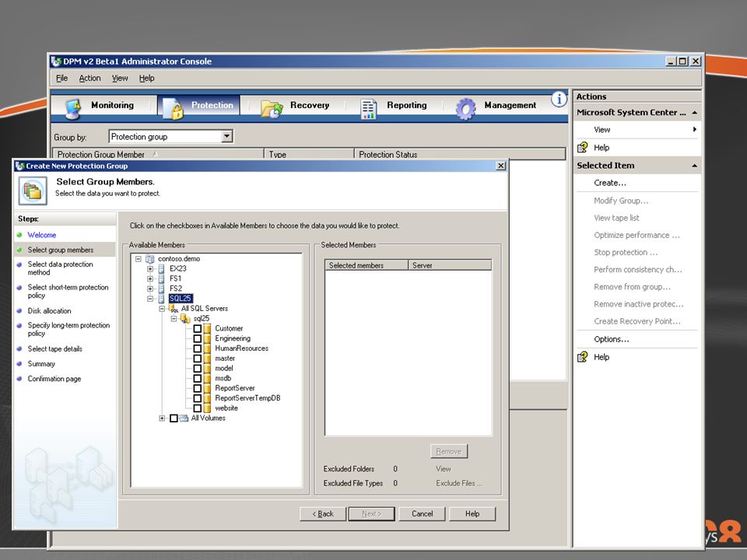Select the Engineering database row text

click(233, 338)
